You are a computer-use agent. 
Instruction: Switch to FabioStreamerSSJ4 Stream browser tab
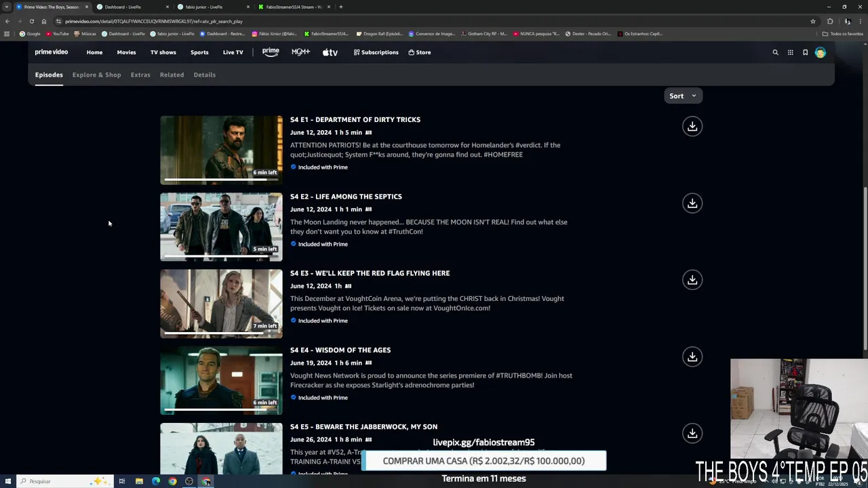pyautogui.click(x=294, y=7)
